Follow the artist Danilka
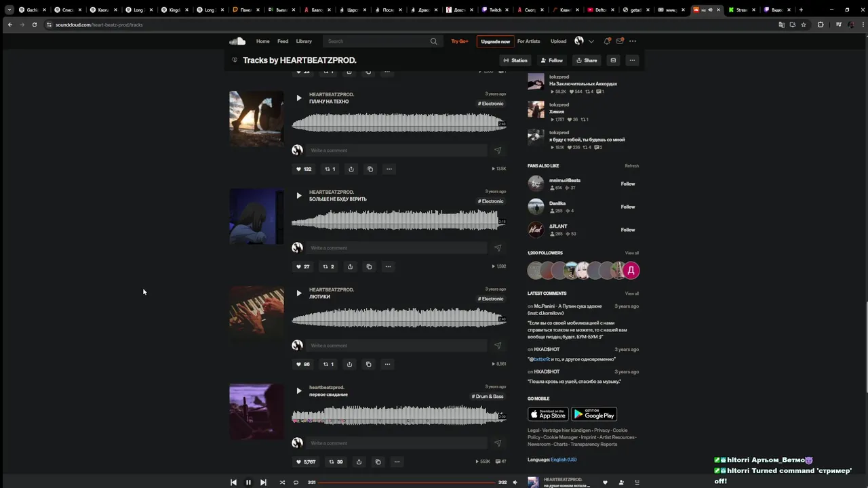 pos(628,207)
